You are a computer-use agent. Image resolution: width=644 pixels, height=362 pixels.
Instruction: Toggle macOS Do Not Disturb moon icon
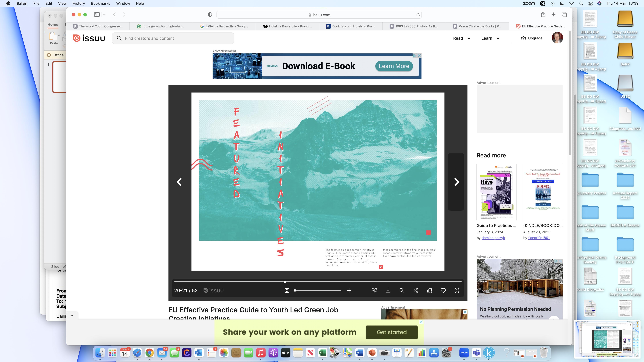click(x=562, y=3)
